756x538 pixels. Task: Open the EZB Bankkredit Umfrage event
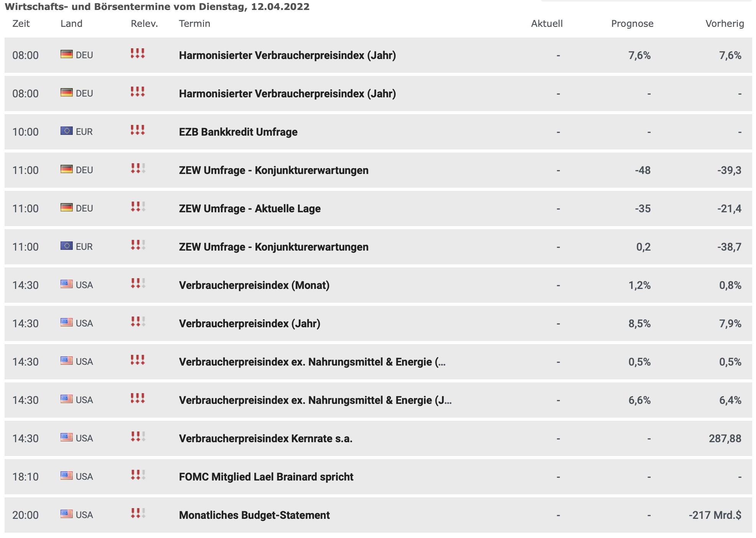238,132
